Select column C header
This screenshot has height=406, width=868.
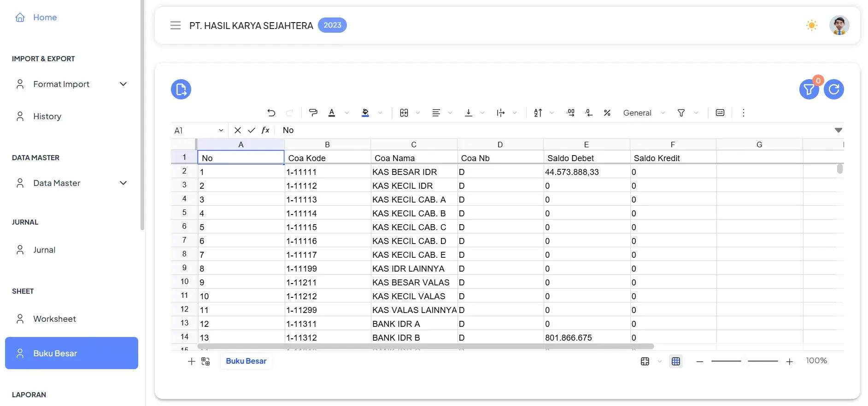(x=414, y=145)
